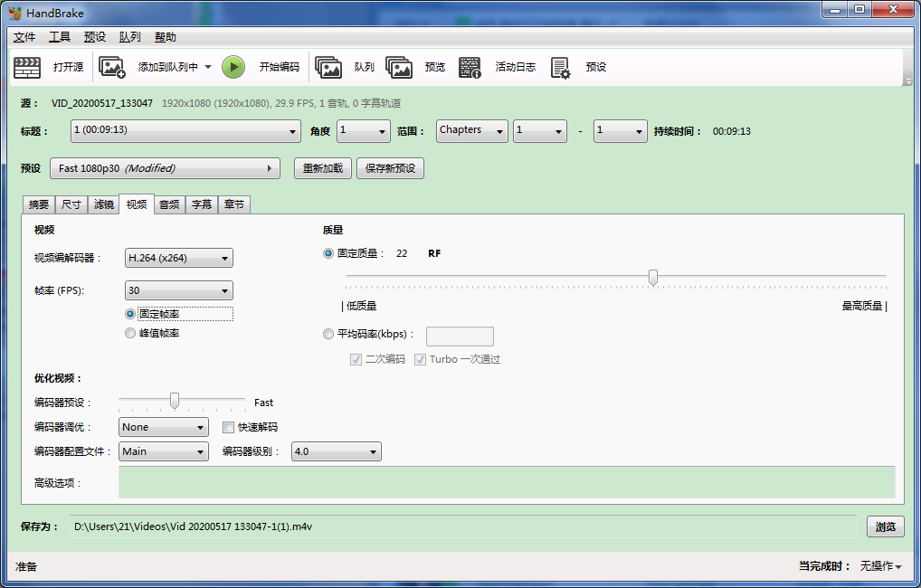Open the 队列 menu in menu bar

click(129, 37)
